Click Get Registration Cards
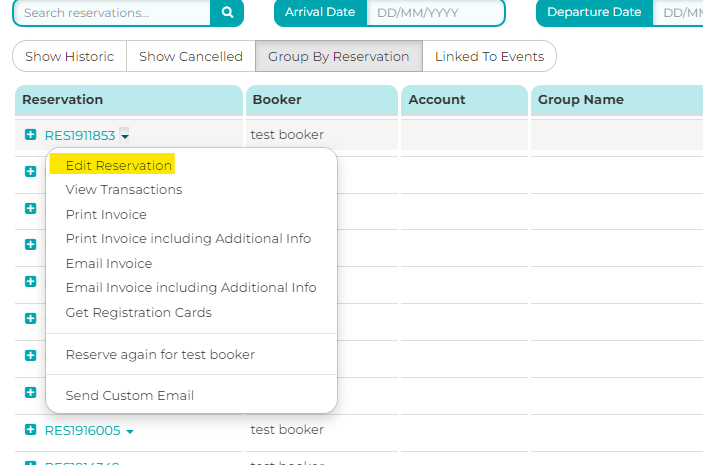Screen dimensions: 703x465 (x=139, y=313)
